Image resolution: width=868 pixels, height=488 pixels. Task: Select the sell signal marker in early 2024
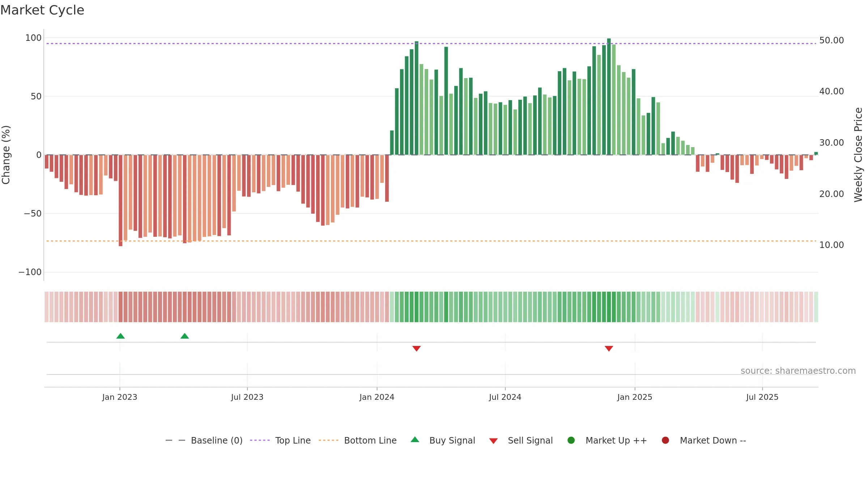click(416, 348)
